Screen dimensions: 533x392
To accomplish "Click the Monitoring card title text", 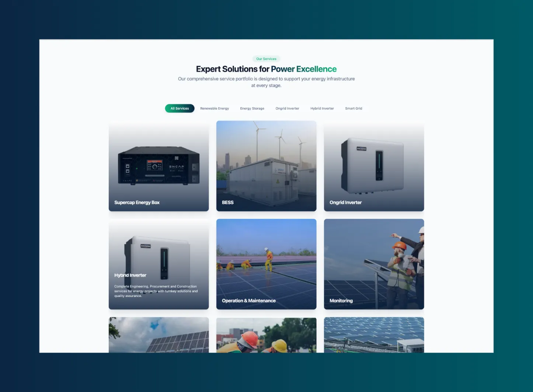I will (341, 301).
